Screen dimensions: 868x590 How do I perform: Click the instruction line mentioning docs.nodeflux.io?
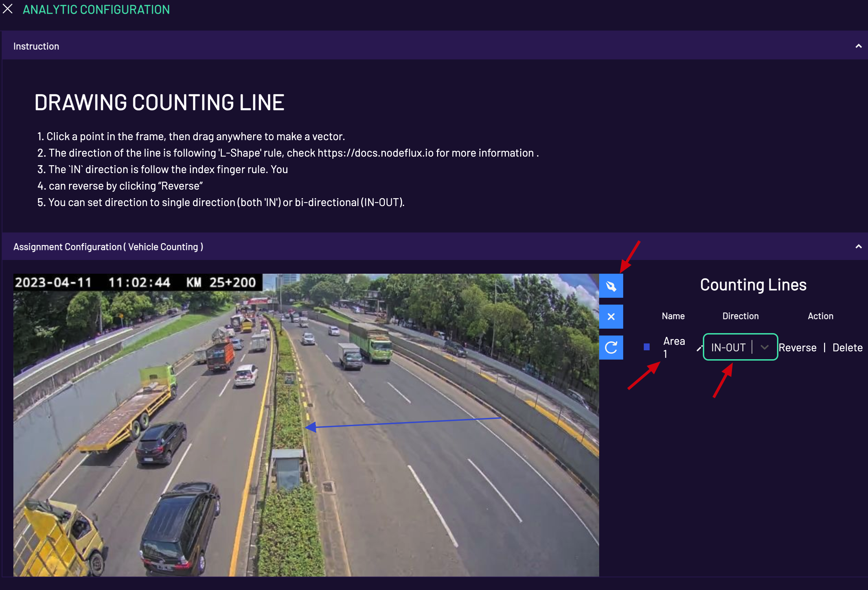pyautogui.click(x=288, y=153)
